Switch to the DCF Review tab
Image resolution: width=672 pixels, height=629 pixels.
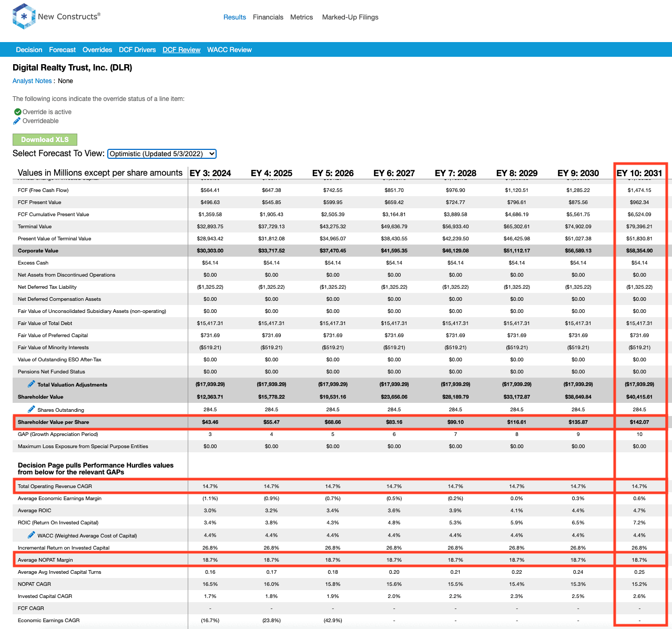click(181, 50)
